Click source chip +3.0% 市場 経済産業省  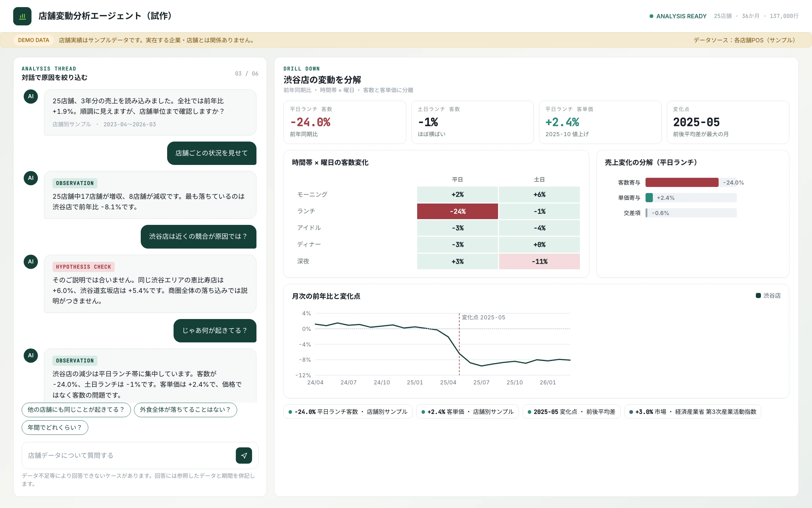tap(693, 412)
